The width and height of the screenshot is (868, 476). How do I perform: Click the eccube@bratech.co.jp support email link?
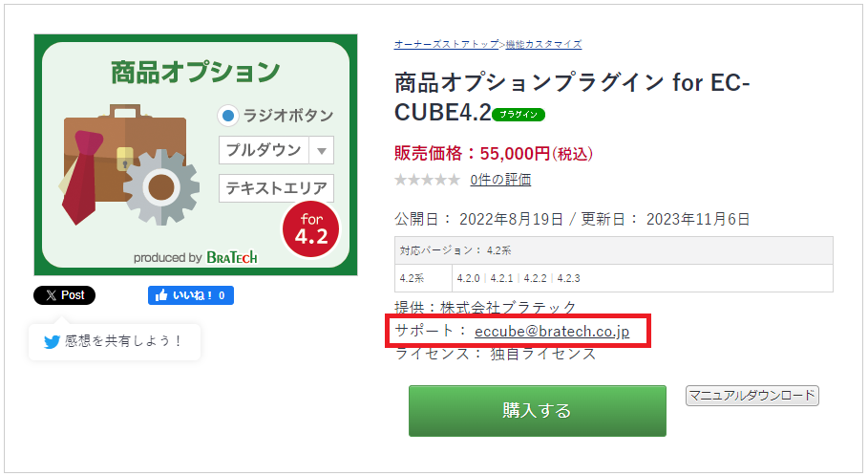tap(552, 332)
